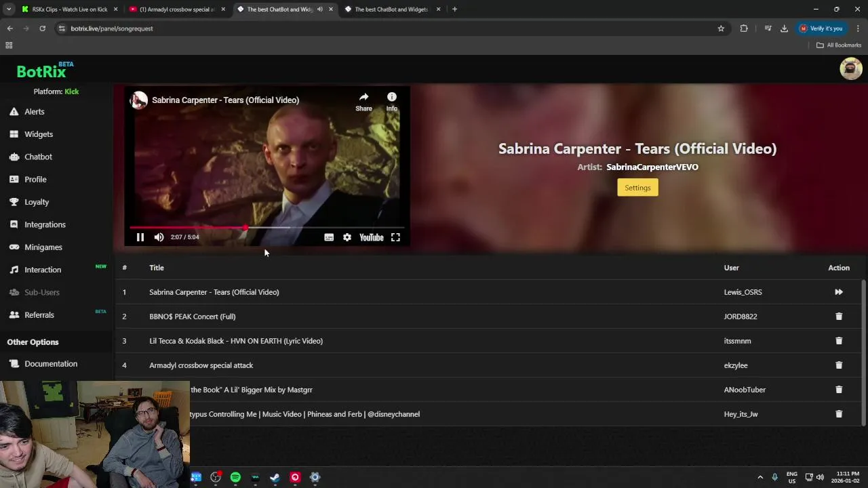Image resolution: width=868 pixels, height=488 pixels.
Task: Open the video on YouTube logo
Action: coord(371,237)
